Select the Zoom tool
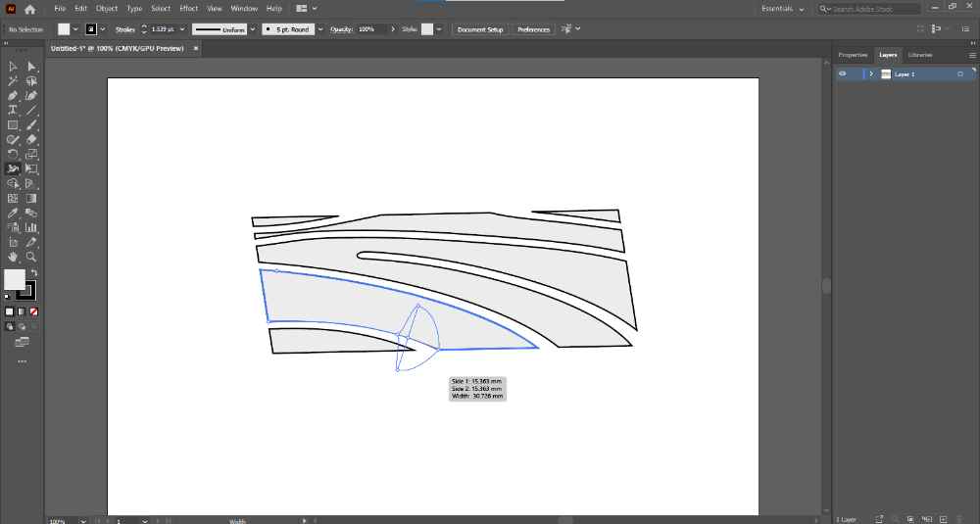The image size is (980, 524). coord(31,257)
